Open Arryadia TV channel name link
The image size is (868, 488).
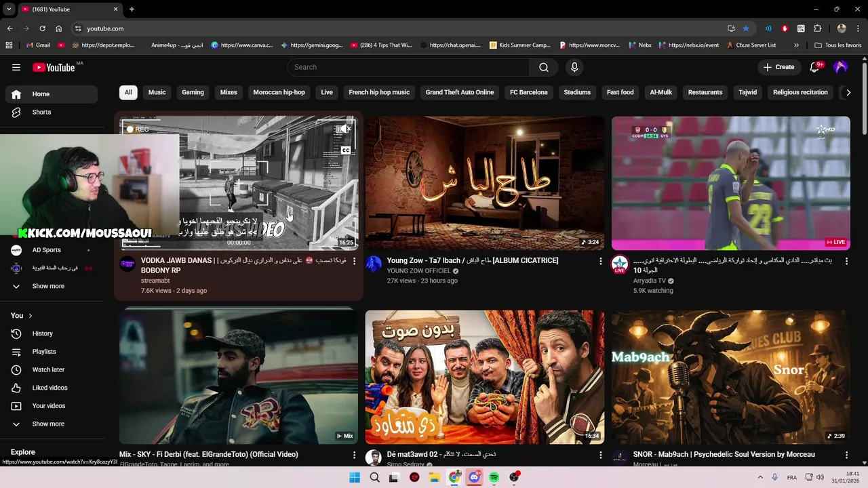tap(649, 281)
